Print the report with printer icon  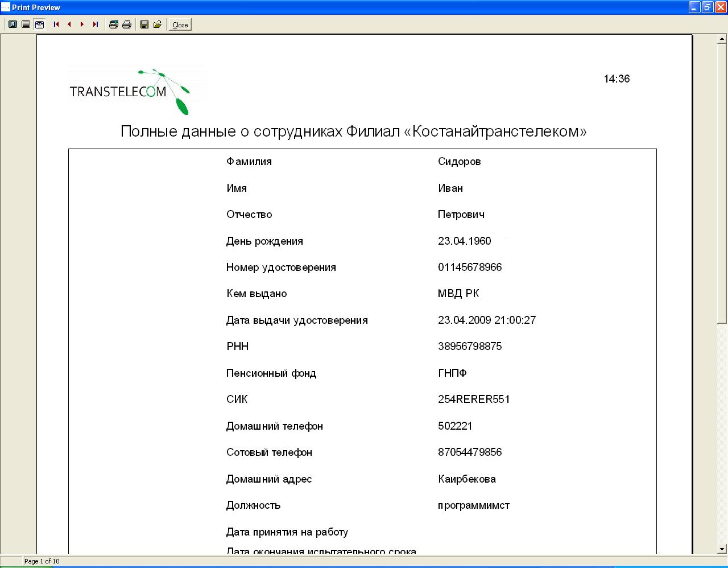[127, 24]
